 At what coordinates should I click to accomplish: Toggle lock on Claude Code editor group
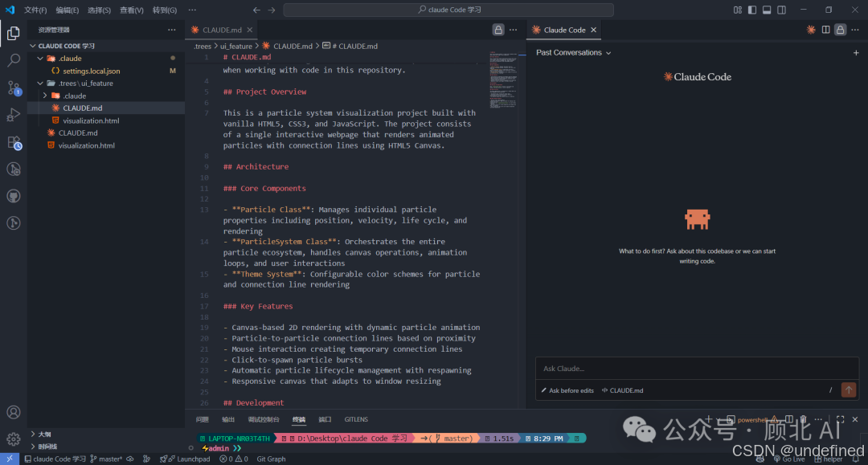coord(841,30)
